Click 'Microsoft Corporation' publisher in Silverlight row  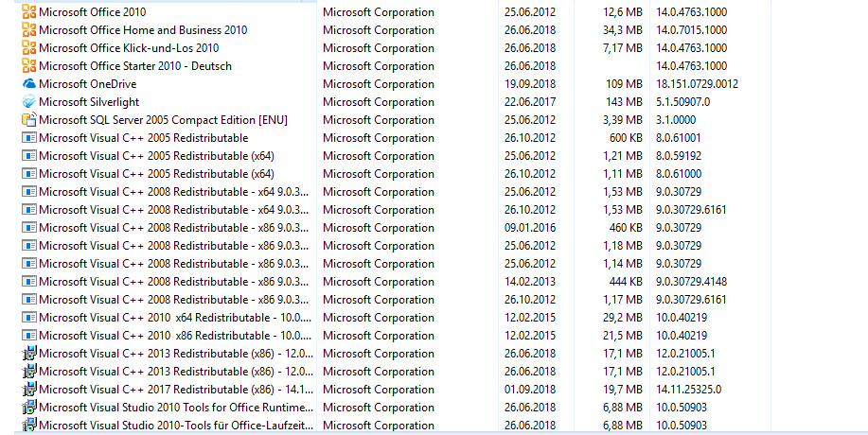pyautogui.click(x=379, y=102)
